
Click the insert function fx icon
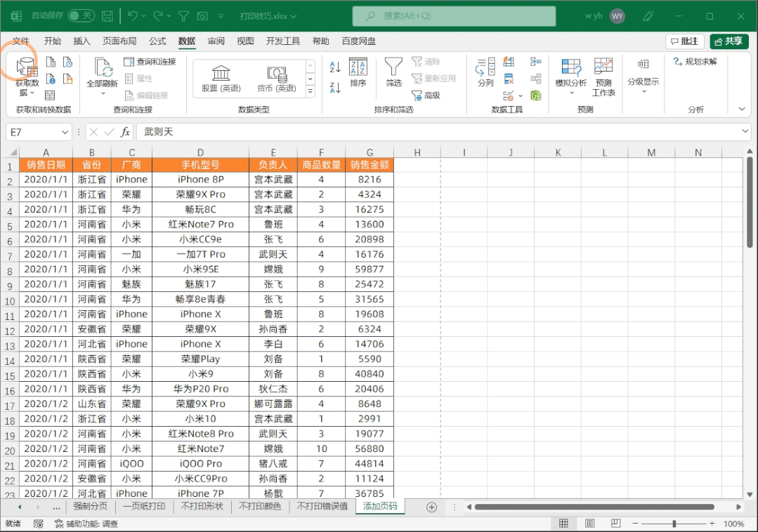click(125, 132)
